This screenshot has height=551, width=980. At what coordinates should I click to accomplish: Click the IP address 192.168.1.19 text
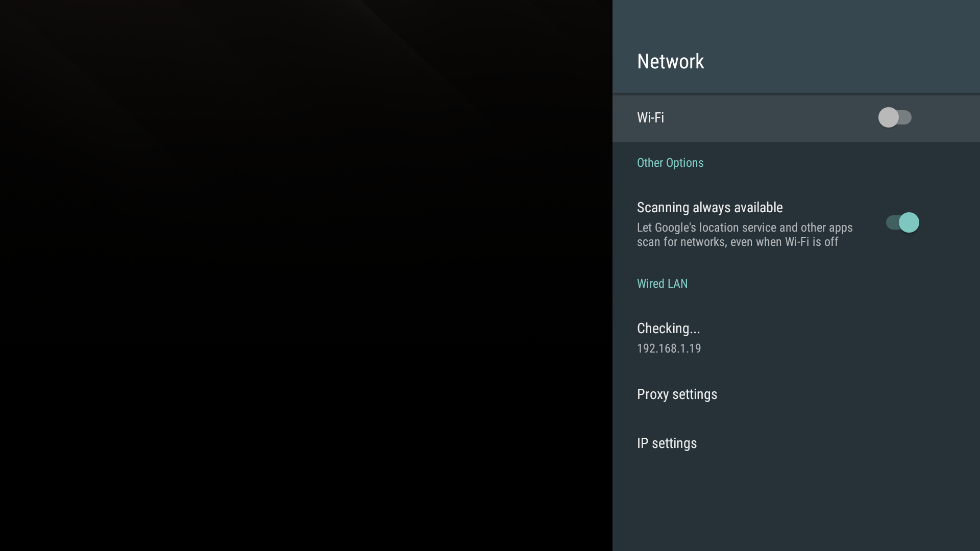[x=669, y=348]
